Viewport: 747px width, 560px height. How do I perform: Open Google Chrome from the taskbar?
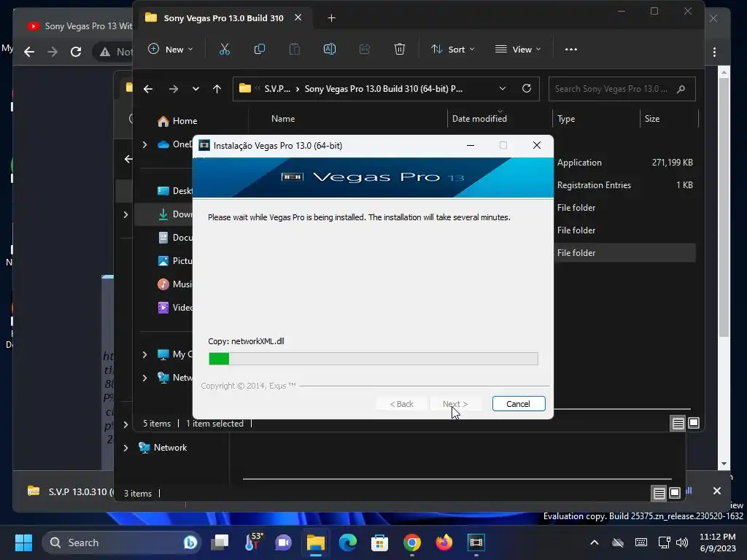point(412,542)
